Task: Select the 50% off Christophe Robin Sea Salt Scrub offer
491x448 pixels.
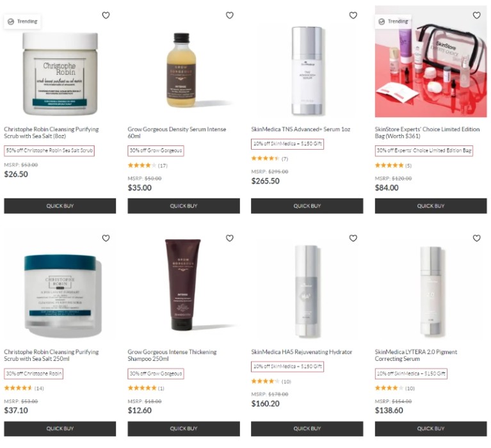Action: pyautogui.click(x=49, y=150)
